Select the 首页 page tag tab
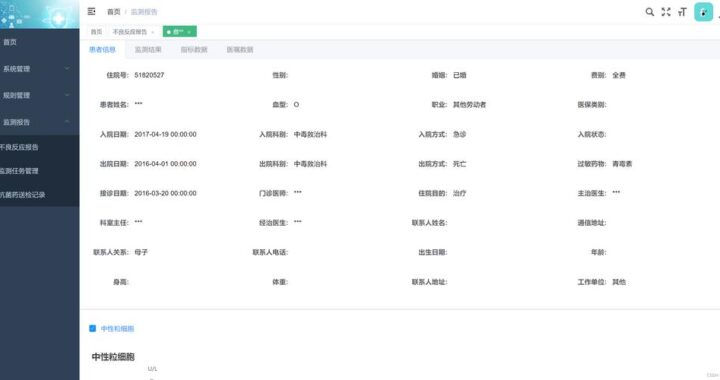Viewport: 720px width, 380px height. [x=96, y=32]
